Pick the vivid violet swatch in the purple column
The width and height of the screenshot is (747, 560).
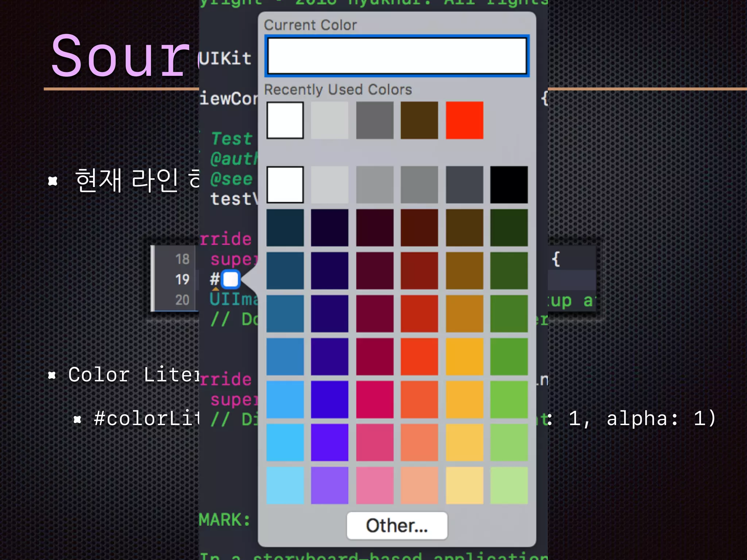coord(329,442)
